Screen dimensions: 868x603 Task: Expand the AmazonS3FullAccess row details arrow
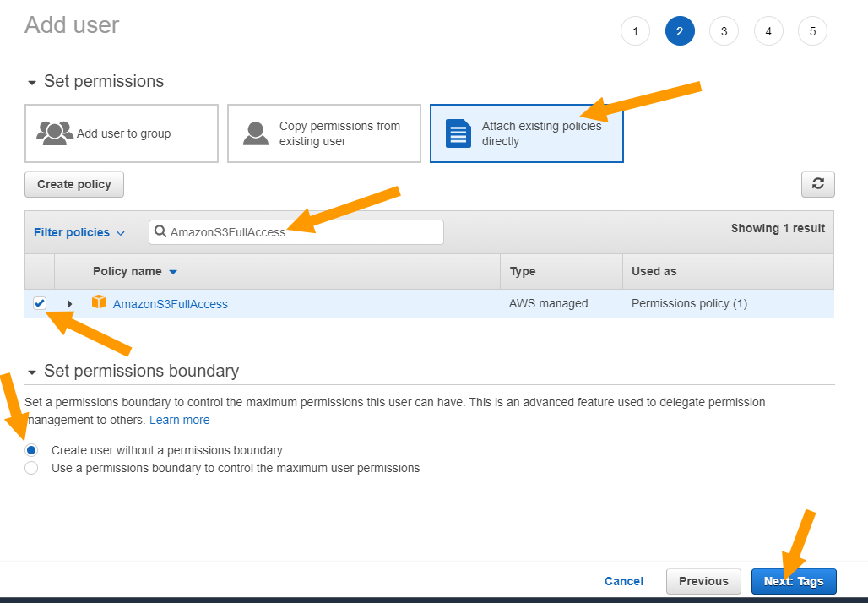(x=69, y=304)
